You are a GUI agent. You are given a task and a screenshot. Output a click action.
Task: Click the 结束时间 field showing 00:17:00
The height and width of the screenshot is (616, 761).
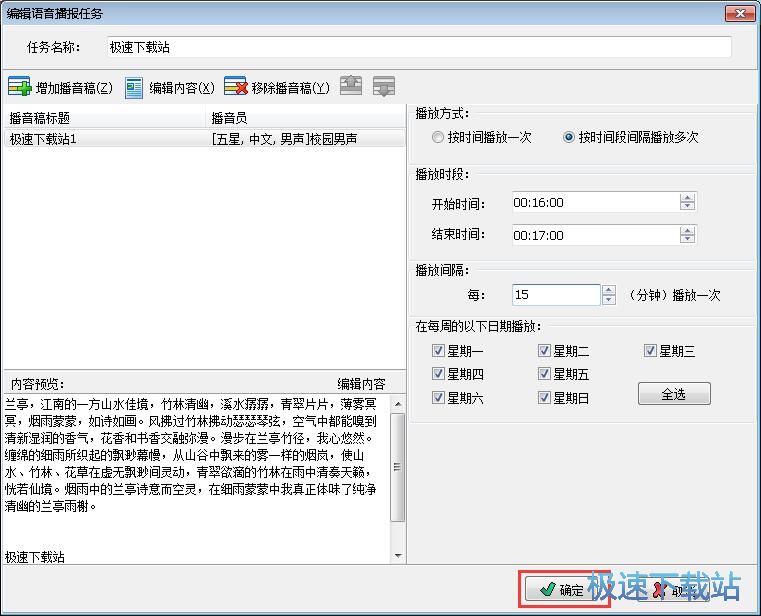pyautogui.click(x=596, y=235)
